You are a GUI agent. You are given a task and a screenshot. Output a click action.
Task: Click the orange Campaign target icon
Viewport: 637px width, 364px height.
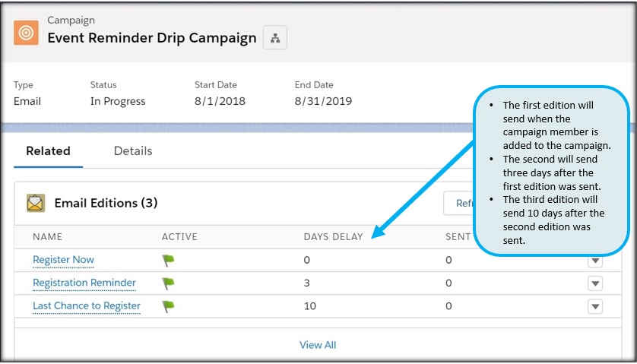click(x=26, y=32)
